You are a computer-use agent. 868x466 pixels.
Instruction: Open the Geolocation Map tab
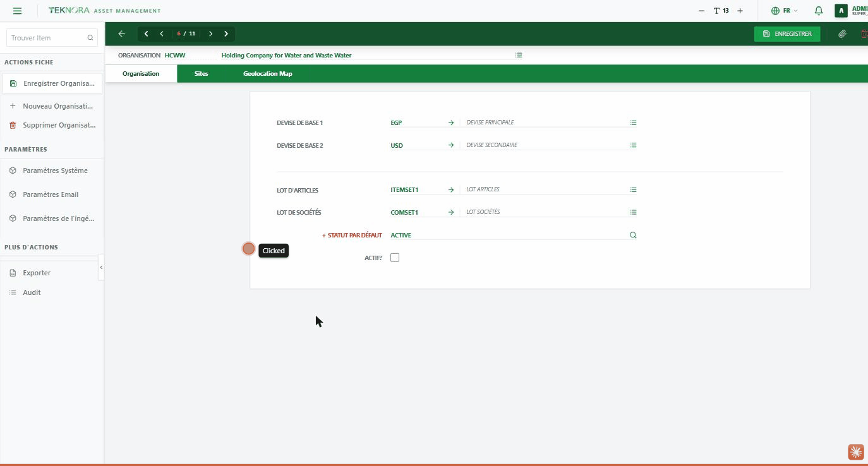[268, 73]
